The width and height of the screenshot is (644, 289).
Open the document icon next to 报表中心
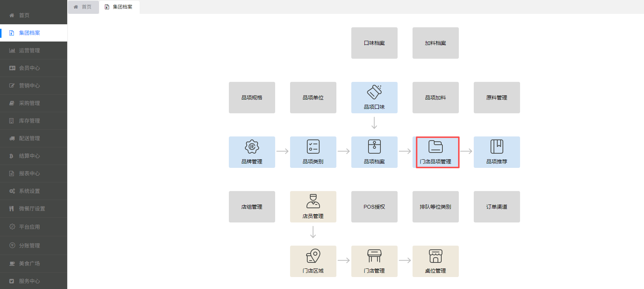[x=12, y=173]
